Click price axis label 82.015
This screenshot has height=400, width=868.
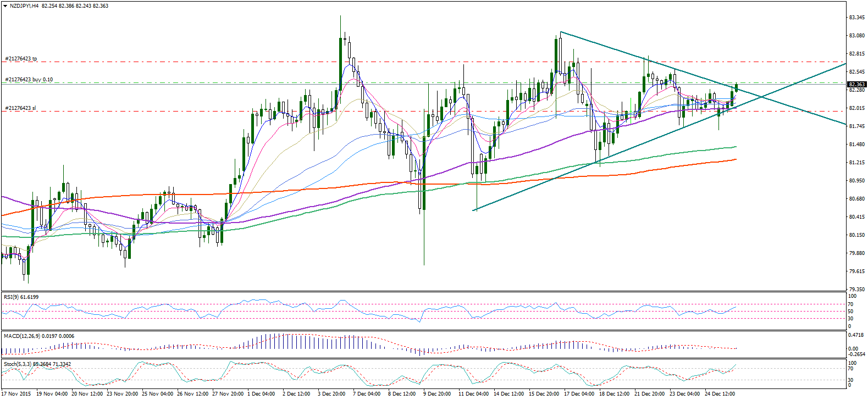[856, 108]
